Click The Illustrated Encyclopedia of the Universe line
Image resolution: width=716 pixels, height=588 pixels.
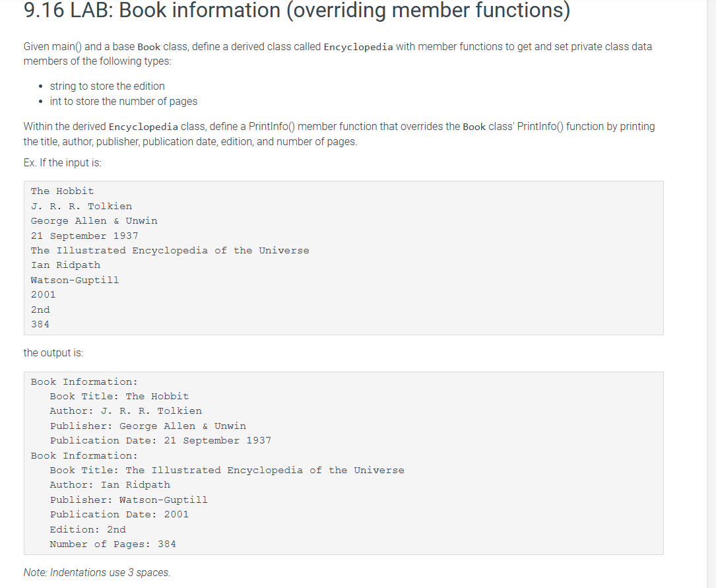click(x=170, y=250)
